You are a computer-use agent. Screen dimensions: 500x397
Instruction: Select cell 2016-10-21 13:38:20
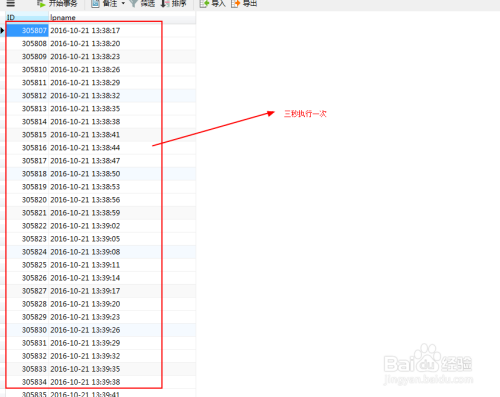[x=122, y=43]
